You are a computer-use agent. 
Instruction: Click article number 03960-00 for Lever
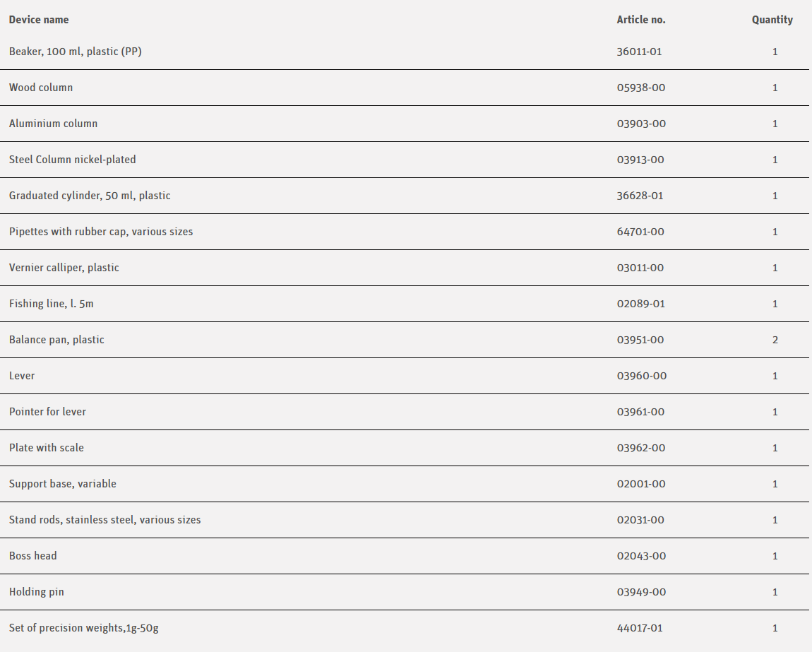click(x=641, y=376)
